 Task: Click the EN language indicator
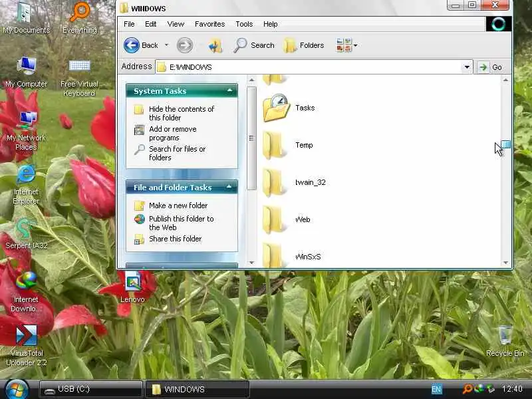click(436, 389)
